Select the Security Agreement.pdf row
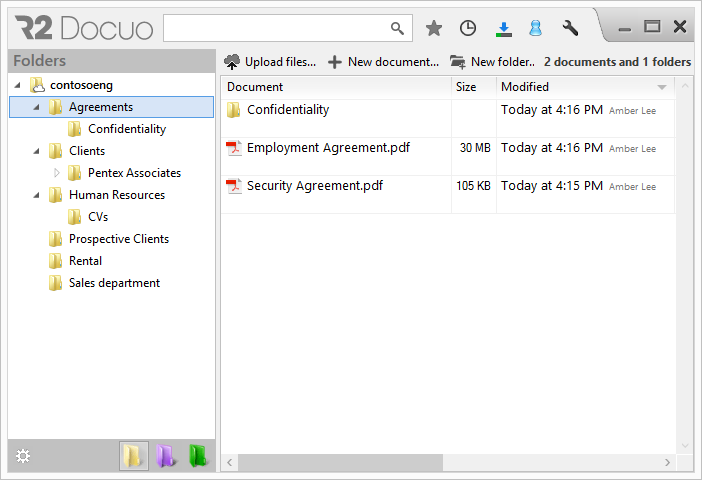Viewport: 702px width, 480px height. (448, 194)
